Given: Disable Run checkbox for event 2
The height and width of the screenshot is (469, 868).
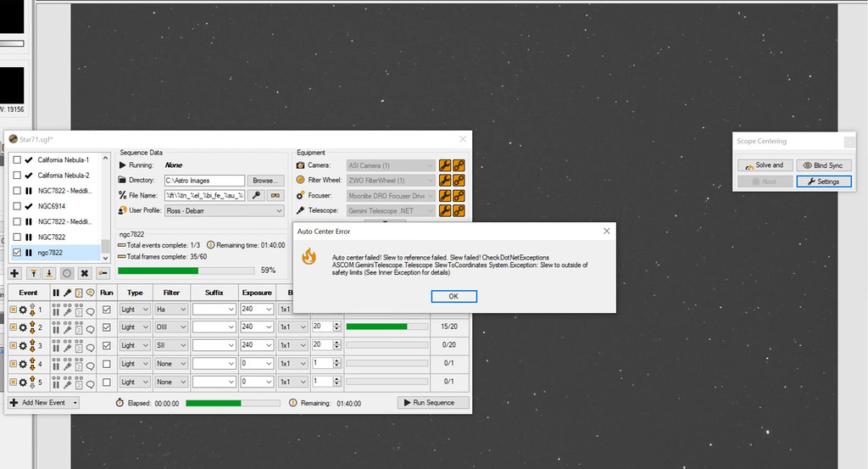Looking at the screenshot, I should pyautogui.click(x=107, y=327).
